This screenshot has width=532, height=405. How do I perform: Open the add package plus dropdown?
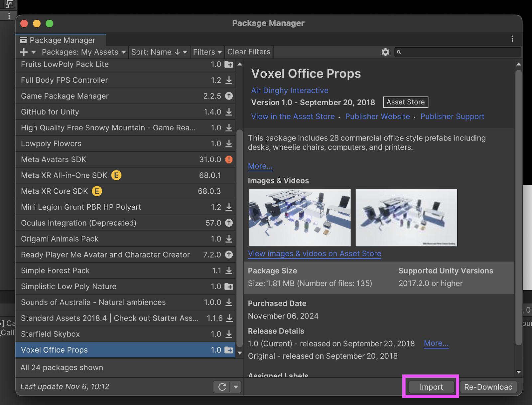(28, 52)
